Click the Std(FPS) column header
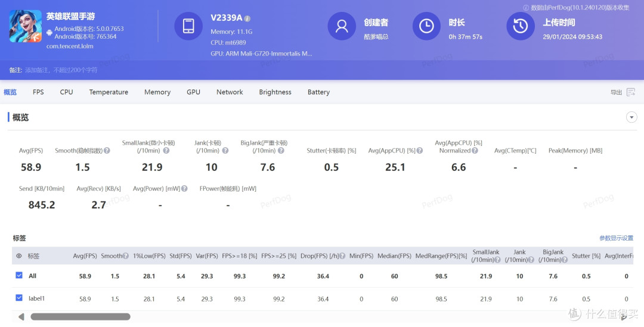This screenshot has width=644, height=327. tap(181, 256)
